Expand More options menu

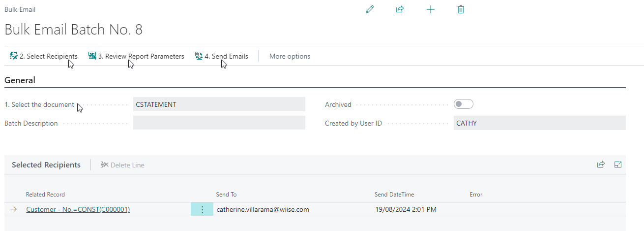(290, 56)
